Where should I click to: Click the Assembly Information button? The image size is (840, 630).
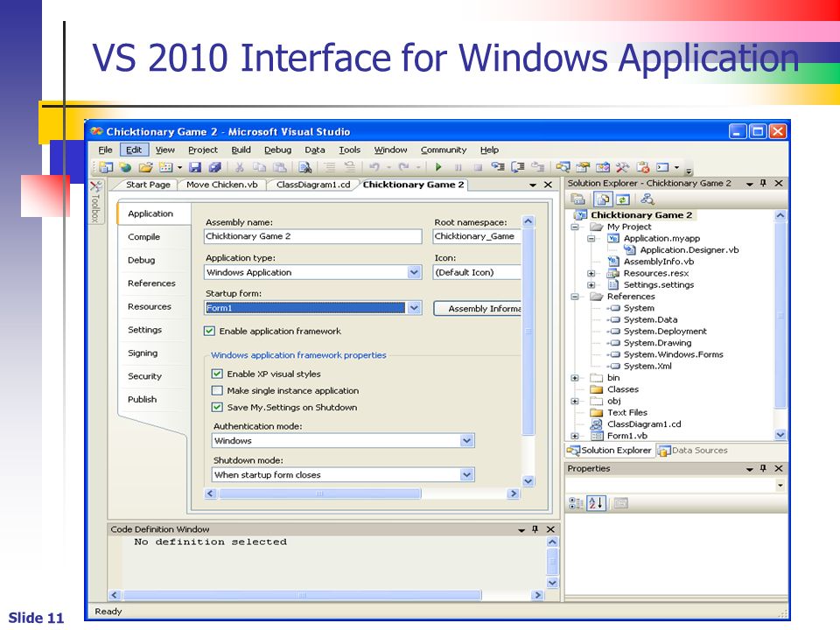pyautogui.click(x=478, y=309)
